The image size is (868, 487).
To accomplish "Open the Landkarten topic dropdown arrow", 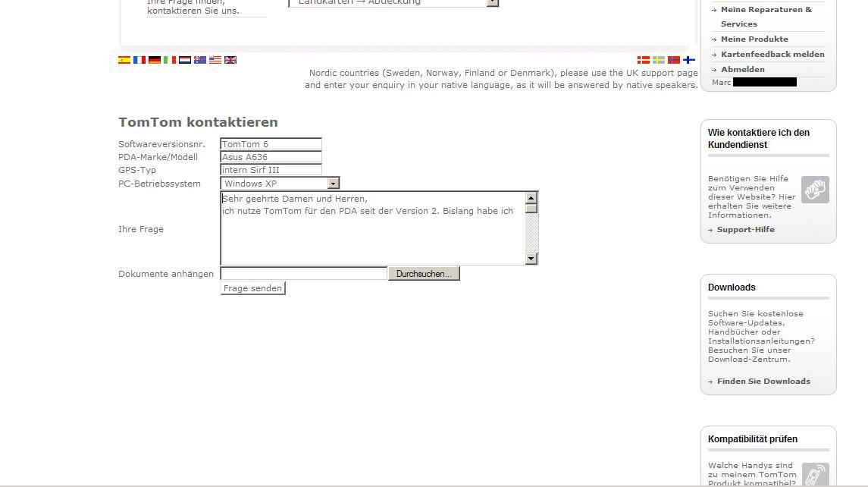I will tap(493, 3).
